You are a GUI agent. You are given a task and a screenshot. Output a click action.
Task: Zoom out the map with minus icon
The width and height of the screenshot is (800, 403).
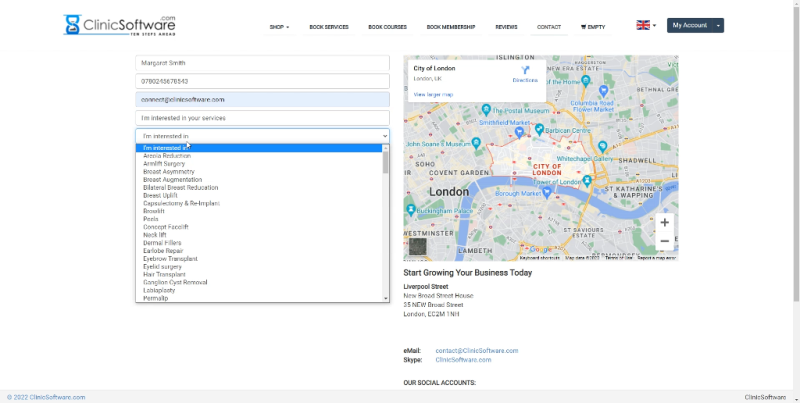click(664, 241)
